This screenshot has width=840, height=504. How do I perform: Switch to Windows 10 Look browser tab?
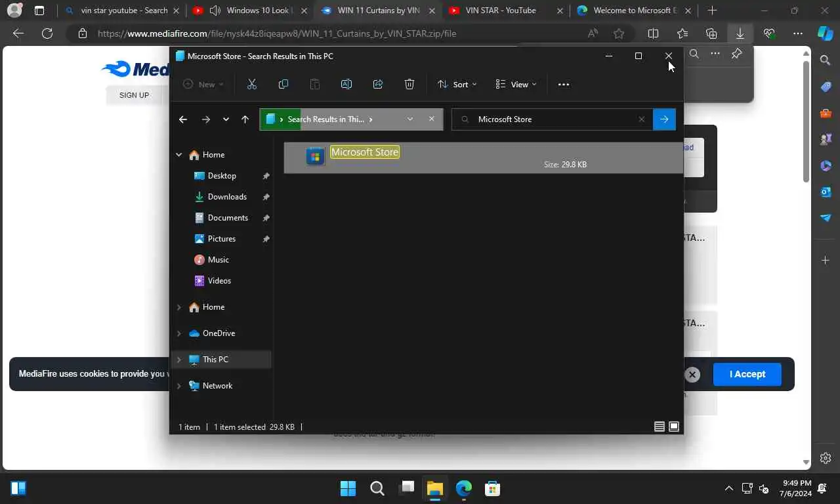pos(250,10)
